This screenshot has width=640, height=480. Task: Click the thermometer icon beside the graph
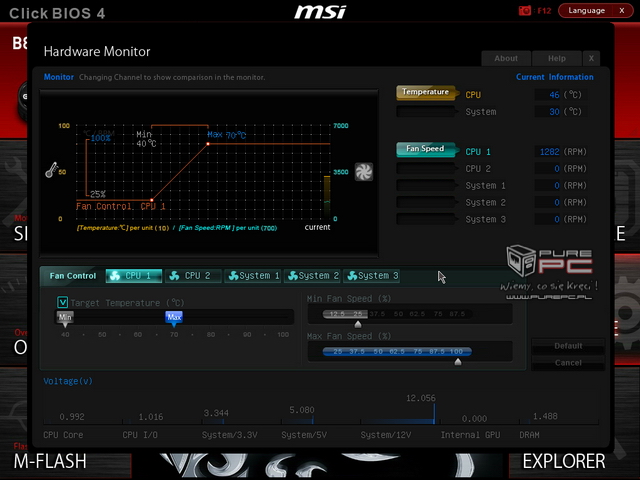51,170
